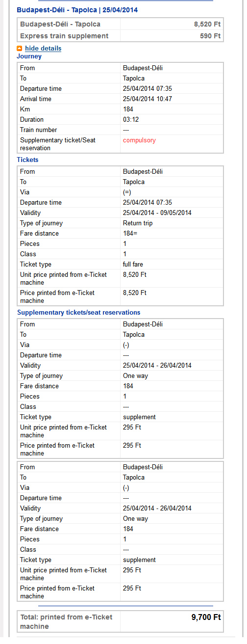Click the Duration value 03:12

tap(131, 119)
